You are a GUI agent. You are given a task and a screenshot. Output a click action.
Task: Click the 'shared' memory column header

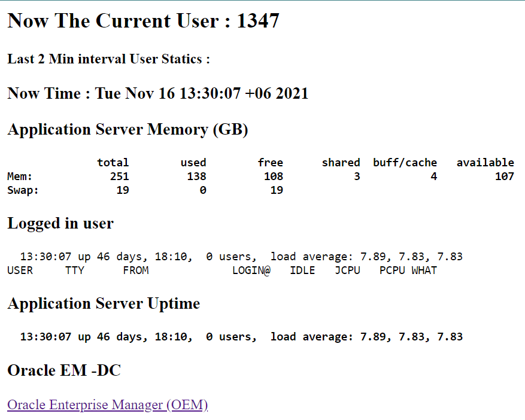341,163
